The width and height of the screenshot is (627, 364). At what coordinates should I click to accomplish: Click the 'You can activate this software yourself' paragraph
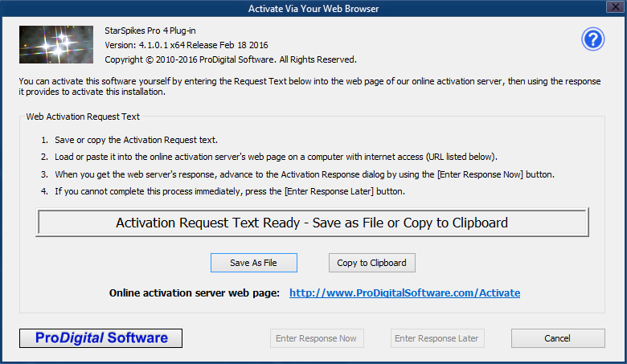click(x=309, y=86)
